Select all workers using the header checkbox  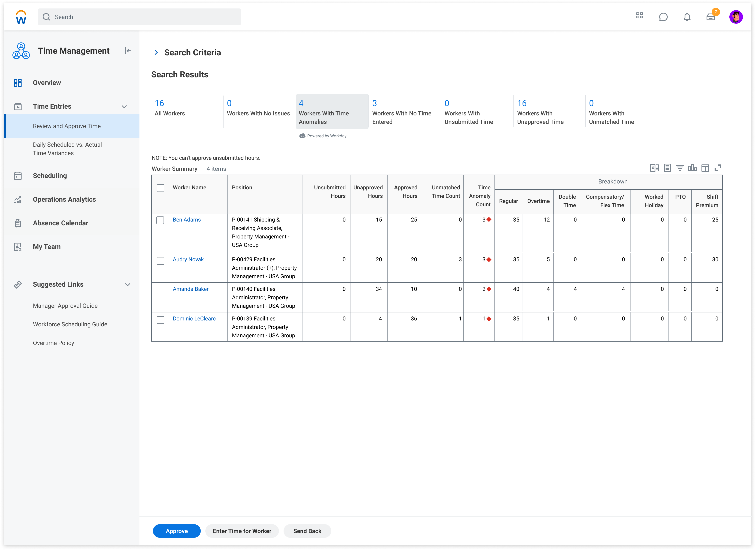pos(160,188)
